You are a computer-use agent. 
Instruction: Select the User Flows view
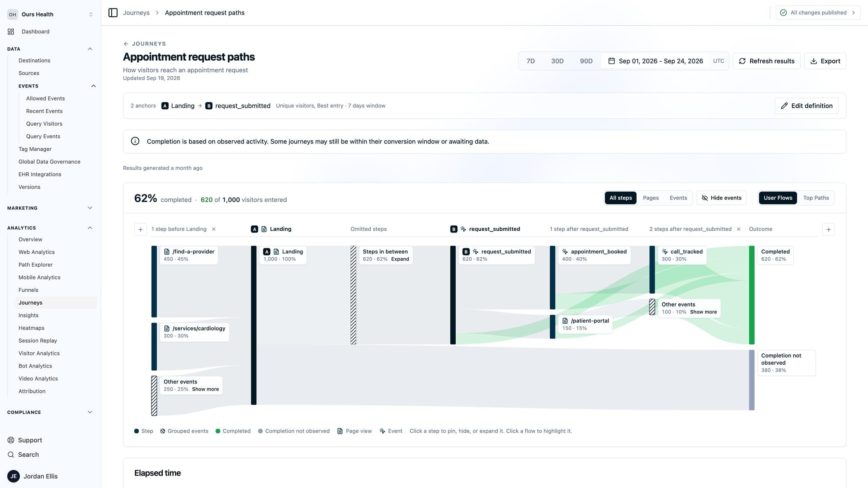click(778, 198)
